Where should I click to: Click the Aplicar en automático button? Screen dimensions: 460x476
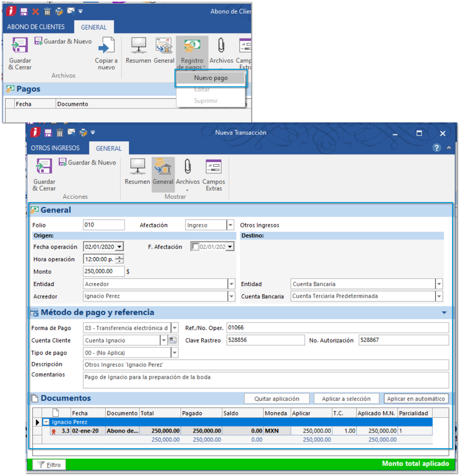(x=416, y=399)
